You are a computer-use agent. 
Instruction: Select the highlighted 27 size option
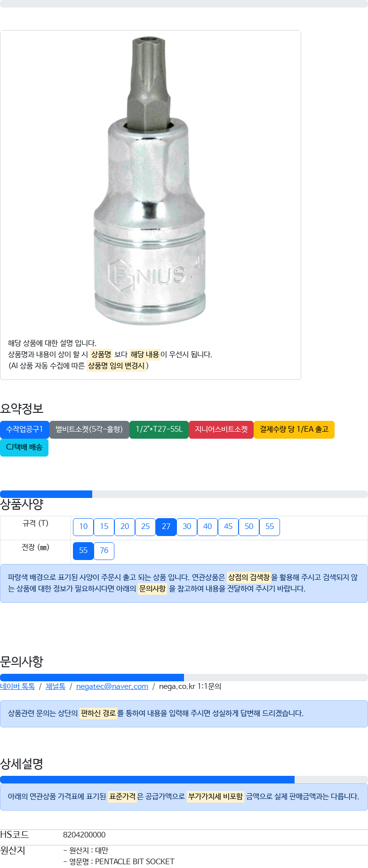pyautogui.click(x=166, y=527)
